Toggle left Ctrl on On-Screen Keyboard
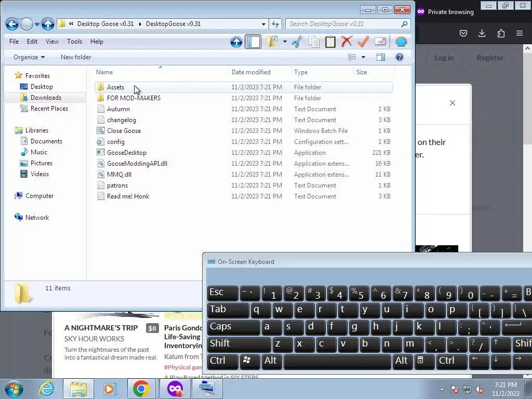532x399 pixels. (222, 362)
